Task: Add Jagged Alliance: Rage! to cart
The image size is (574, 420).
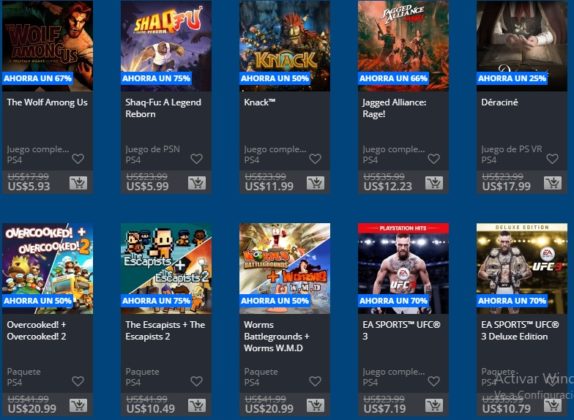Action: (x=434, y=183)
